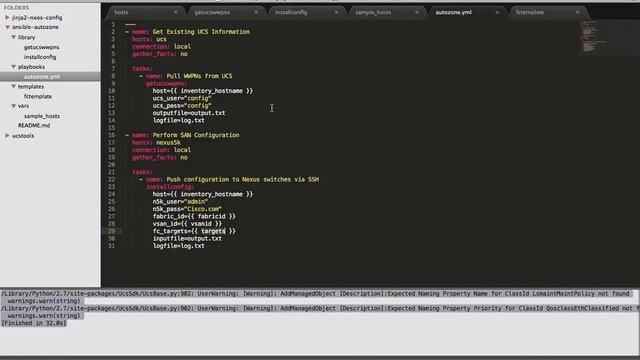
Task: Close the hosts tab
Action: tap(176, 12)
